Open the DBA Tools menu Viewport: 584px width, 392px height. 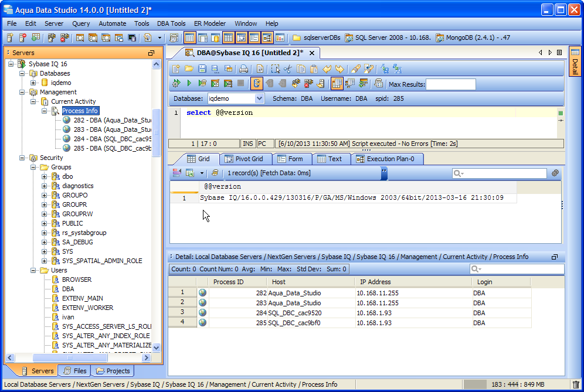(x=171, y=23)
